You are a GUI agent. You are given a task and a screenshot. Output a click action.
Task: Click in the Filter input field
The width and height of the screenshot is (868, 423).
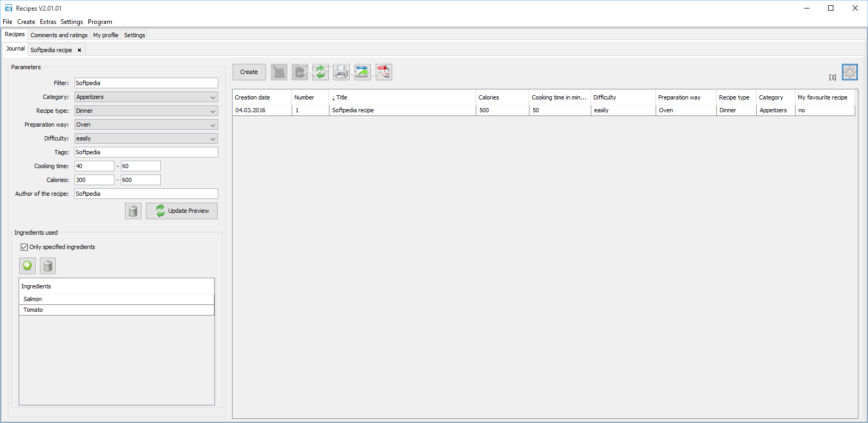point(146,83)
